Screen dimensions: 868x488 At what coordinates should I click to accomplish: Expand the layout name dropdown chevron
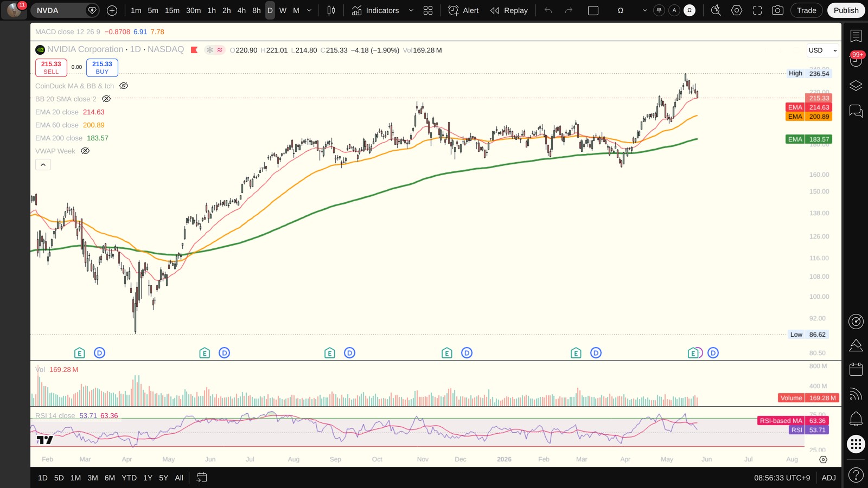644,10
